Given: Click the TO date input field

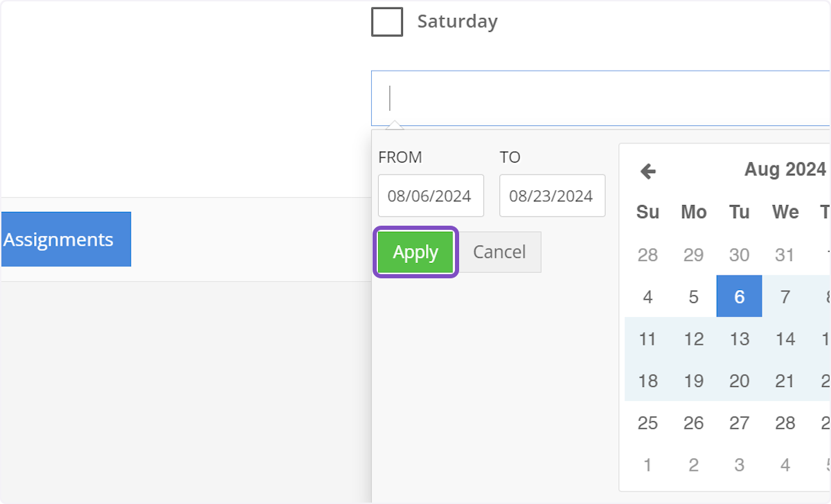Looking at the screenshot, I should 552,196.
